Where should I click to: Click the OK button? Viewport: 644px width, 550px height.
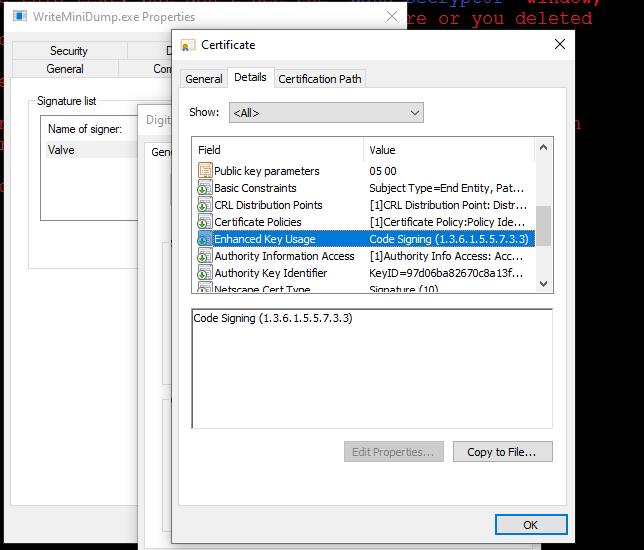click(531, 525)
